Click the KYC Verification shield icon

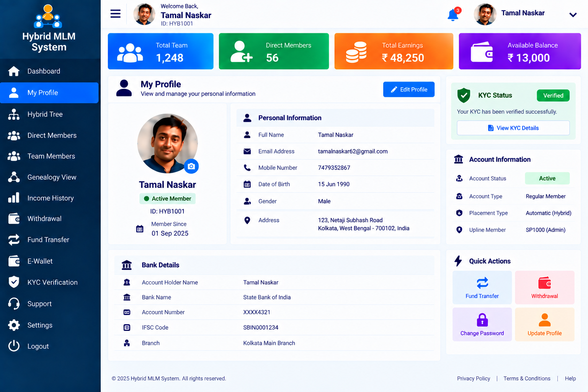(x=14, y=282)
